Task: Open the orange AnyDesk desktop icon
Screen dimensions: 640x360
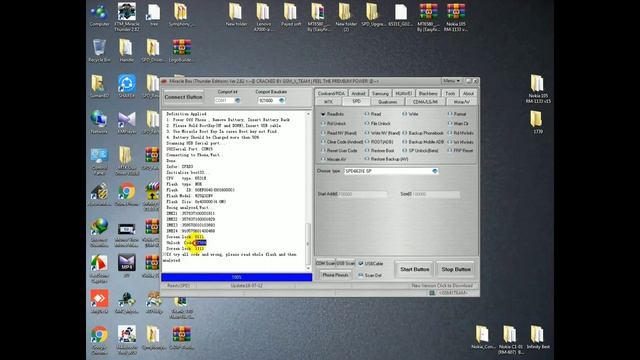Action: click(x=99, y=301)
